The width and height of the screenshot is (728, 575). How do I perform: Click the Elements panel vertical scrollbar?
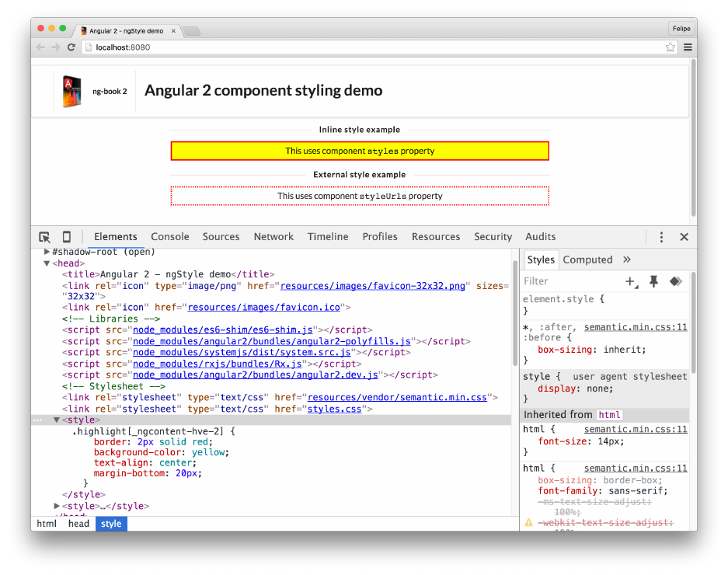point(515,312)
